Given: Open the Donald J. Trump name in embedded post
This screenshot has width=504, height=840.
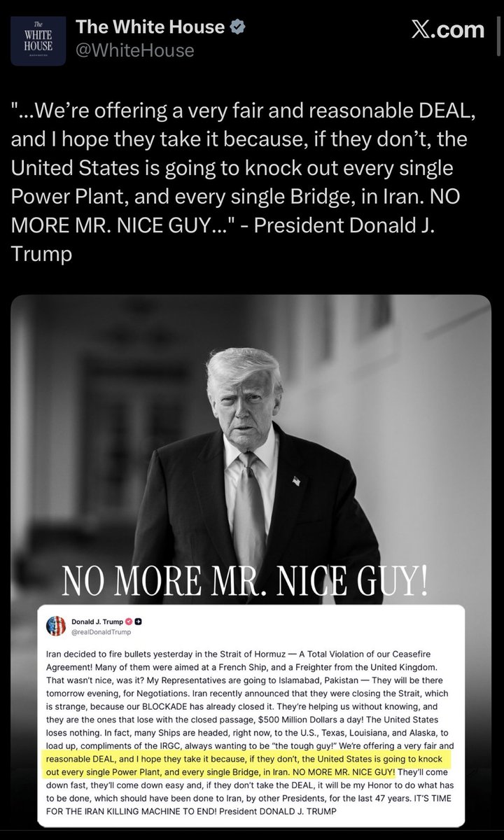Looking at the screenshot, I should (99, 620).
